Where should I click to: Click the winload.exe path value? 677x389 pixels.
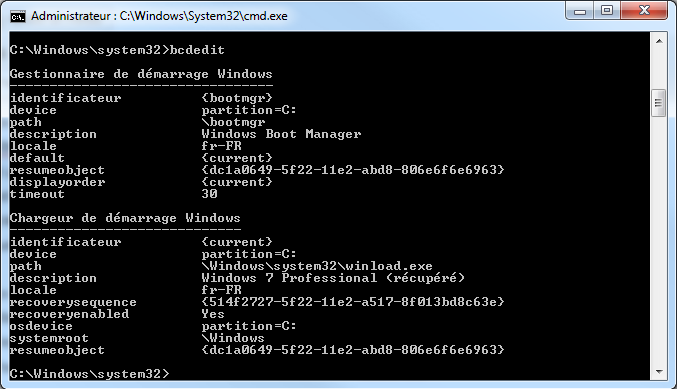pyautogui.click(x=317, y=266)
